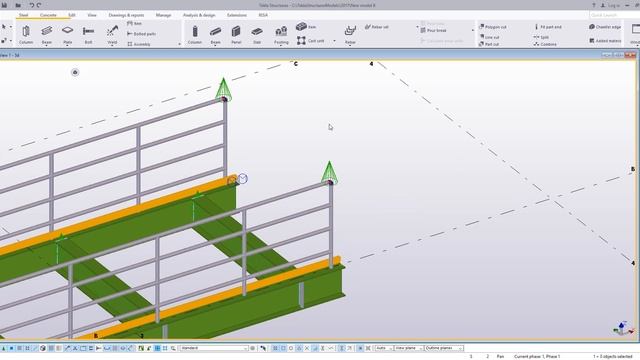Expand the steel Beam dropdown arrow
640x360 pixels.
coord(47,45)
